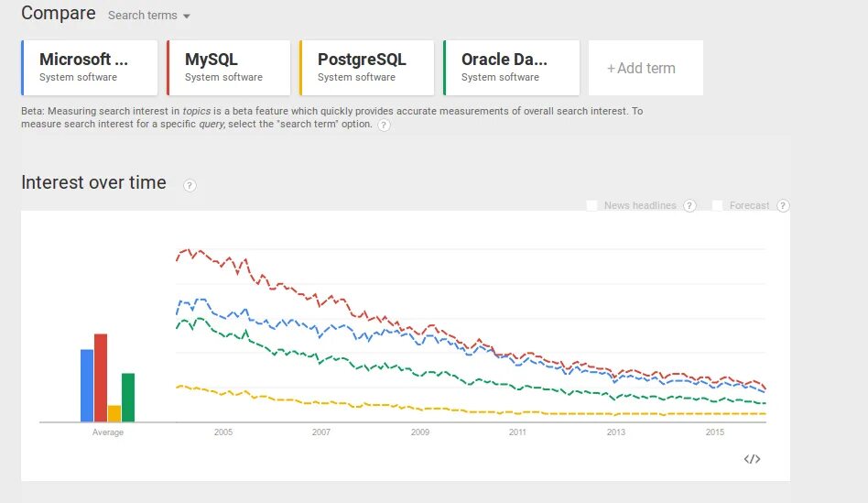This screenshot has height=503, width=868.
Task: Click the PostgreSQL term card
Action: 366,68
